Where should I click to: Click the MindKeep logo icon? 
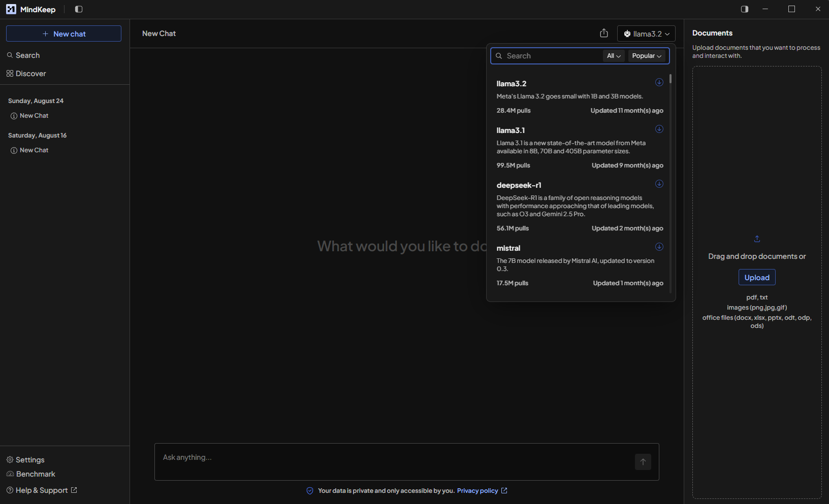pyautogui.click(x=11, y=9)
